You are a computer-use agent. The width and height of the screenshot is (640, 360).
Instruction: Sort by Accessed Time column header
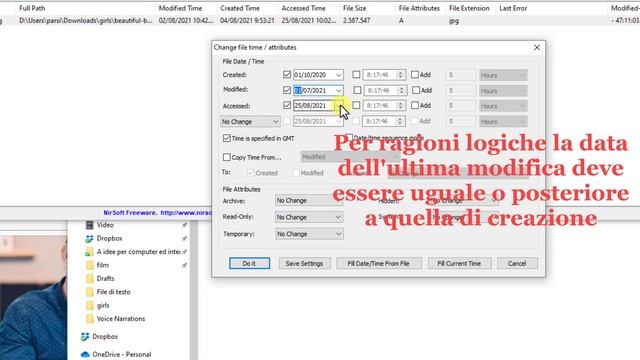(x=309, y=8)
